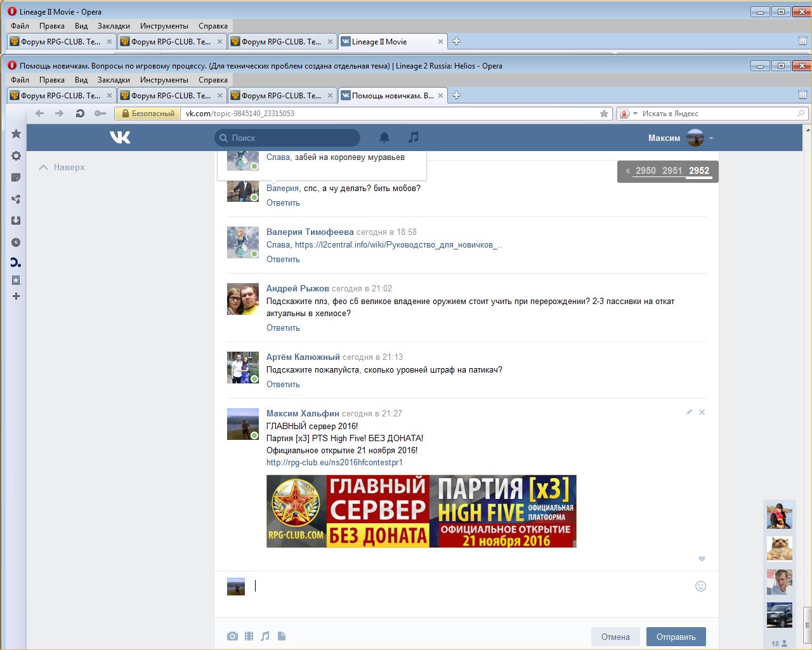
Task: Go to page 2950 of the topic
Action: pyautogui.click(x=645, y=170)
